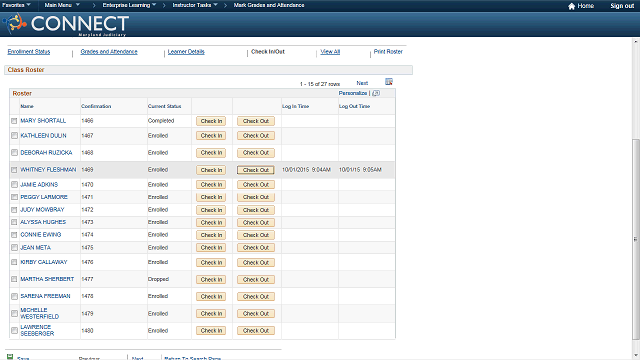Expand the Instructor Tasks breadcrumb dropdown
640x360 pixels.
(x=195, y=5)
